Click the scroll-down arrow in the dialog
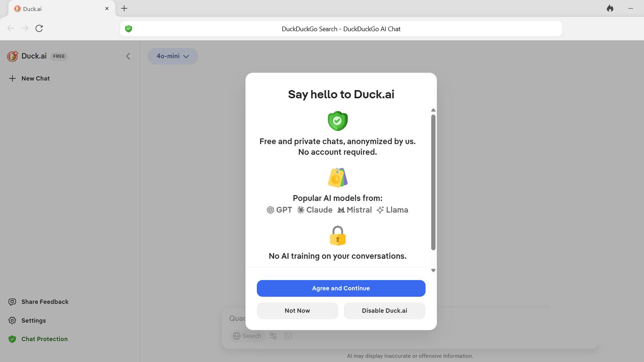This screenshot has height=362, width=644. click(x=433, y=270)
